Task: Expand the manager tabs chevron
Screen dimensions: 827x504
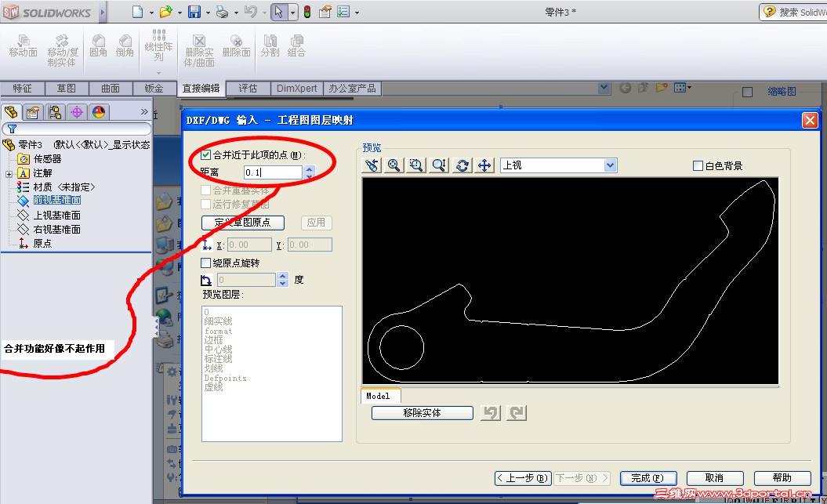Action: click(x=144, y=112)
